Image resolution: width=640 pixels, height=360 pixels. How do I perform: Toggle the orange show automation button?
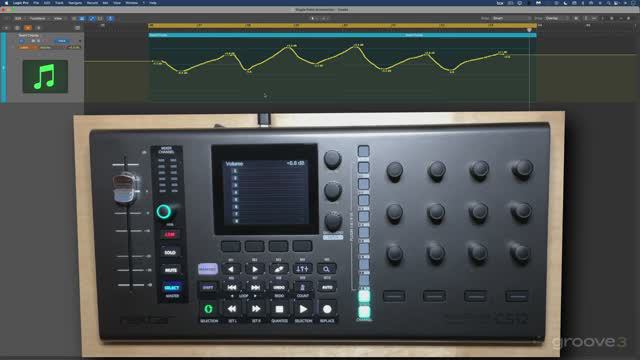coord(28,28)
